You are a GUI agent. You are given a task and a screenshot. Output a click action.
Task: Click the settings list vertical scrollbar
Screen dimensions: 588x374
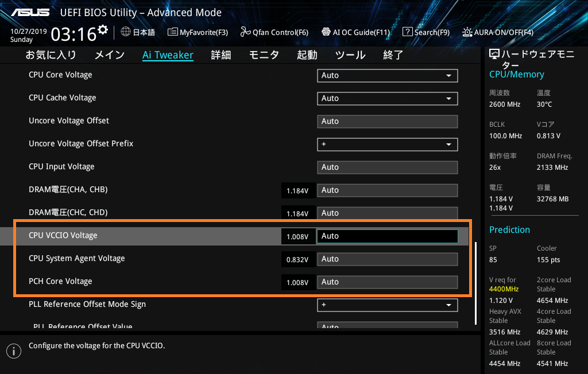(475, 283)
